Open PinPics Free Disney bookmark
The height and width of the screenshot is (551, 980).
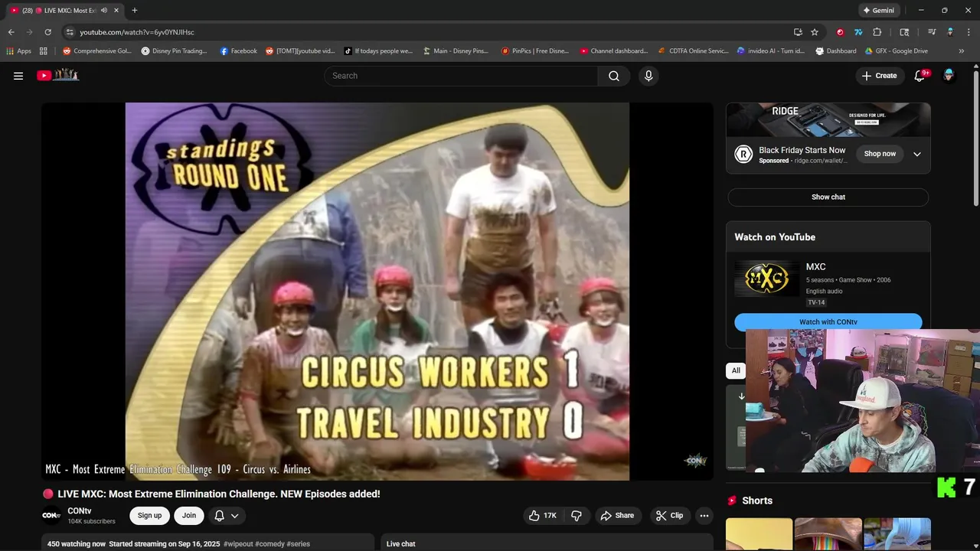coord(535,51)
